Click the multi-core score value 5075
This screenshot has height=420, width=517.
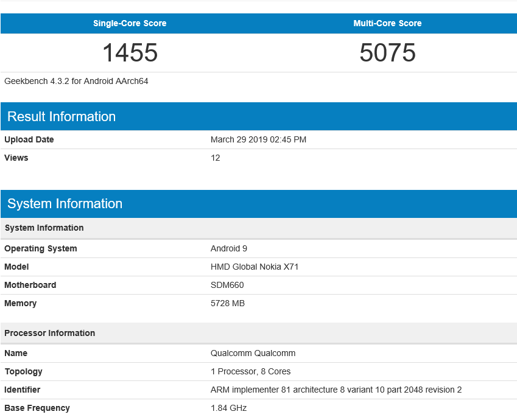(x=387, y=53)
